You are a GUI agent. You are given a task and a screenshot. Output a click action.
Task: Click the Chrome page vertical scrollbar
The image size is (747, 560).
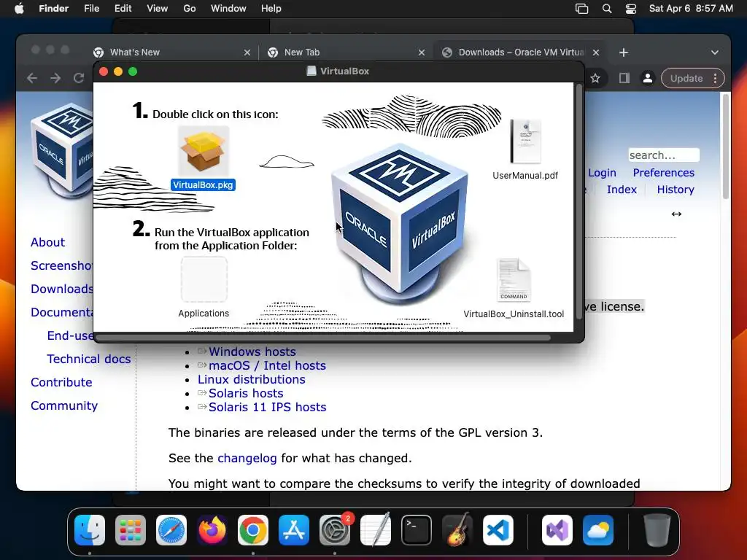(726, 147)
